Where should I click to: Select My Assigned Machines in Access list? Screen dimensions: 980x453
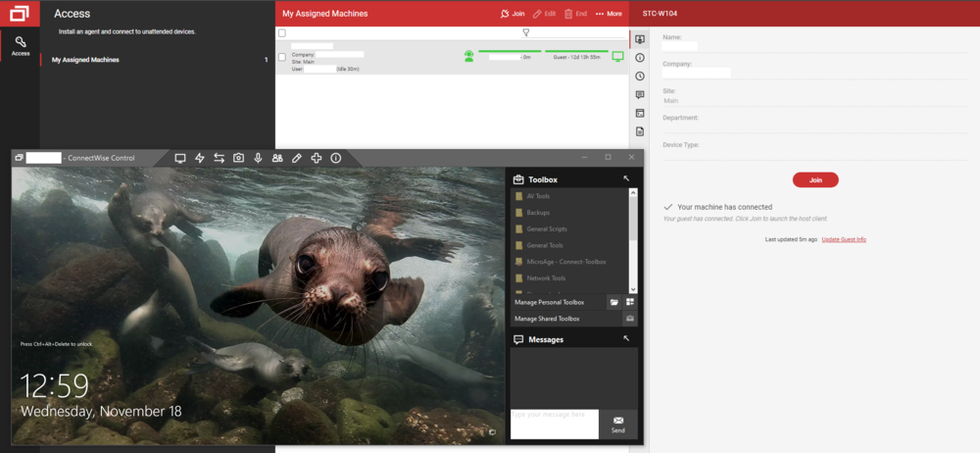coord(85,60)
